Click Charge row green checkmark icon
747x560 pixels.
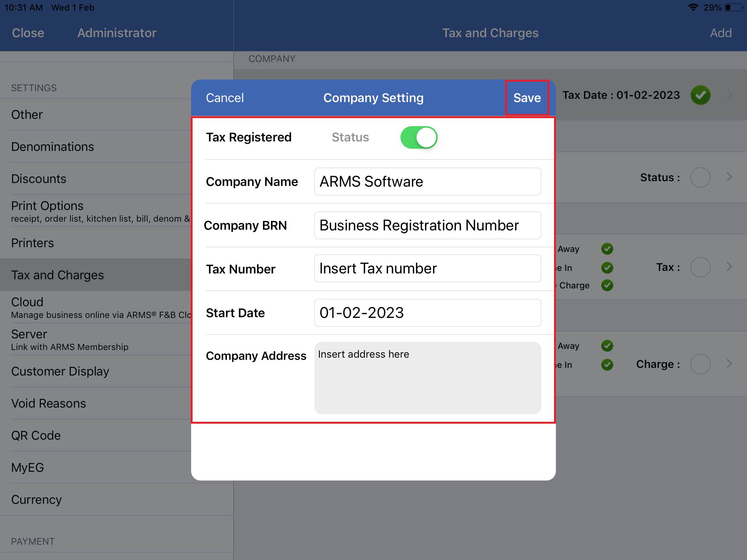point(607,285)
